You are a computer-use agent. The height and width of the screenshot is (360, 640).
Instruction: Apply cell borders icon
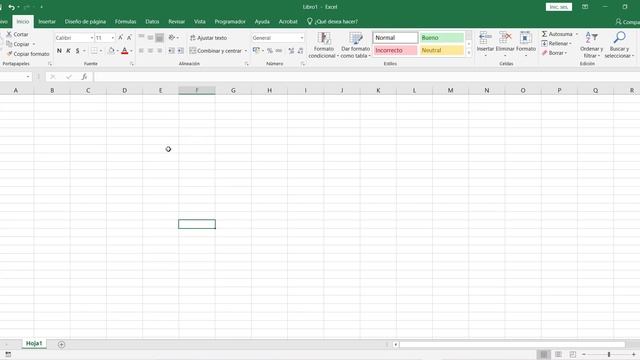pyautogui.click(x=94, y=51)
